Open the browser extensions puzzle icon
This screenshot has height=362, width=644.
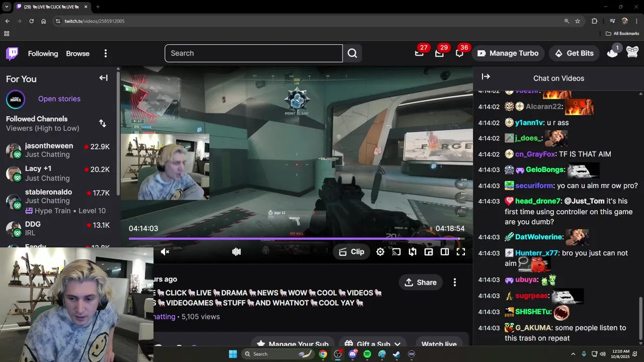pyautogui.click(x=594, y=21)
